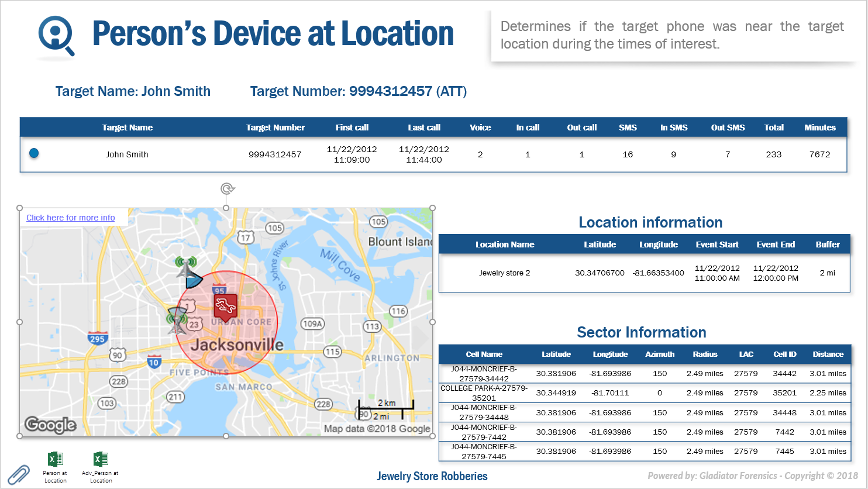Select the red crime scene marker on map
The width and height of the screenshot is (868, 489).
(x=225, y=305)
